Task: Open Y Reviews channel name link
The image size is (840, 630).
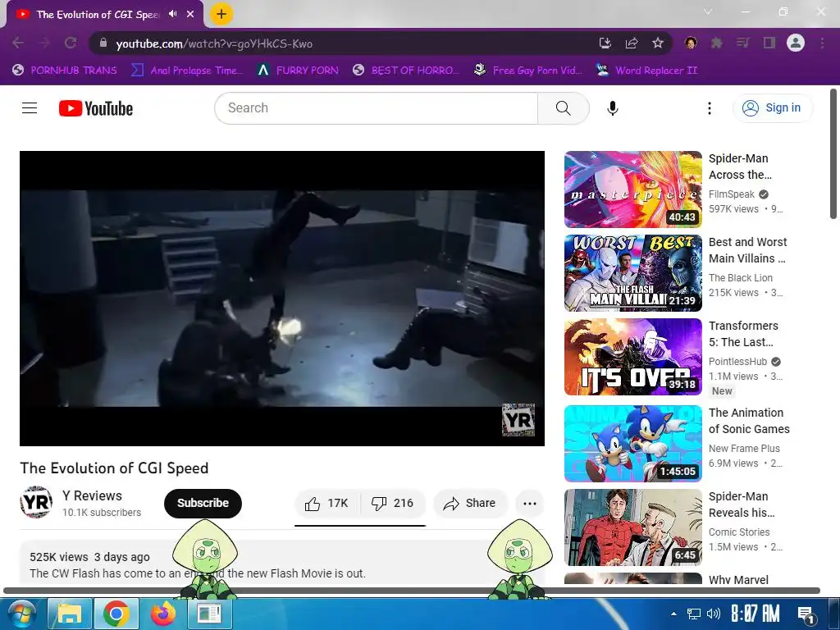Action: [x=92, y=495]
